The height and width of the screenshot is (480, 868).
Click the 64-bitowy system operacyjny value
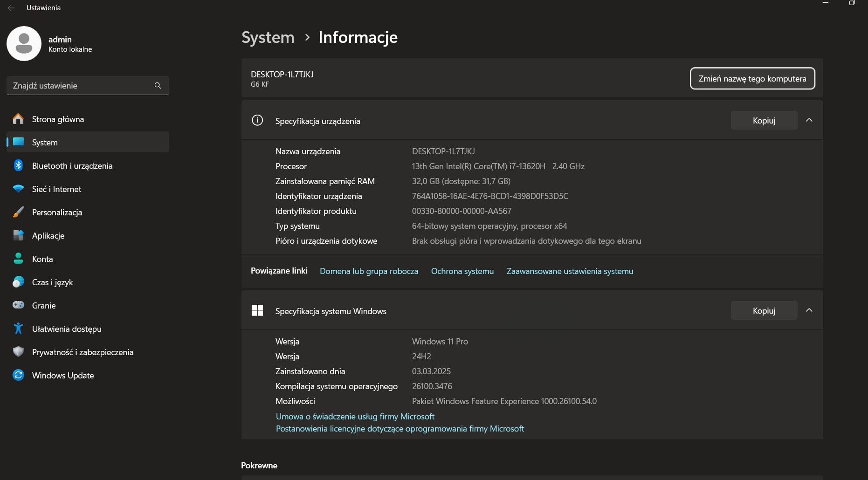(489, 226)
